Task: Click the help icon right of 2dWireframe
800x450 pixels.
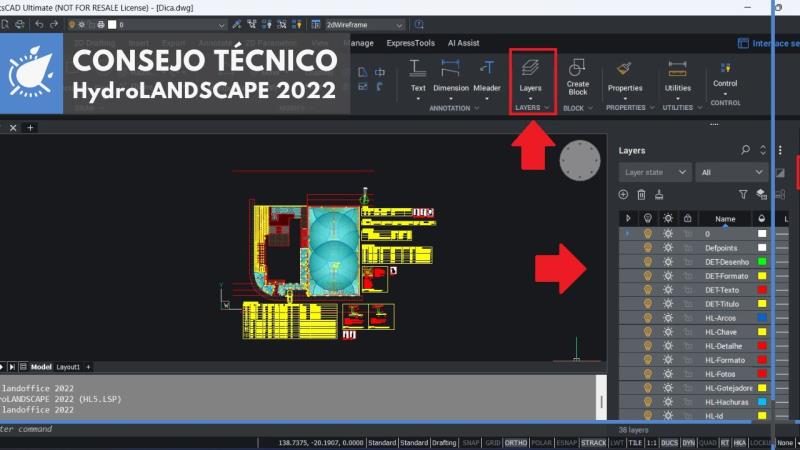Action: point(419,24)
